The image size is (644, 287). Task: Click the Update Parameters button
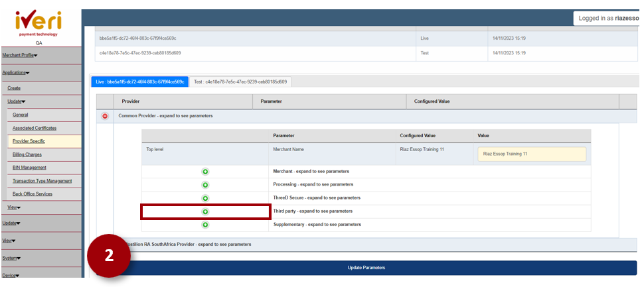pyautogui.click(x=366, y=268)
